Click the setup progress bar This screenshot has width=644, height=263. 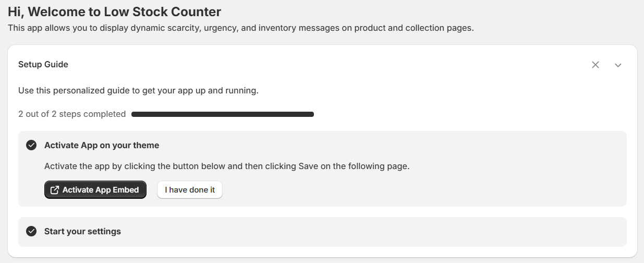[223, 114]
